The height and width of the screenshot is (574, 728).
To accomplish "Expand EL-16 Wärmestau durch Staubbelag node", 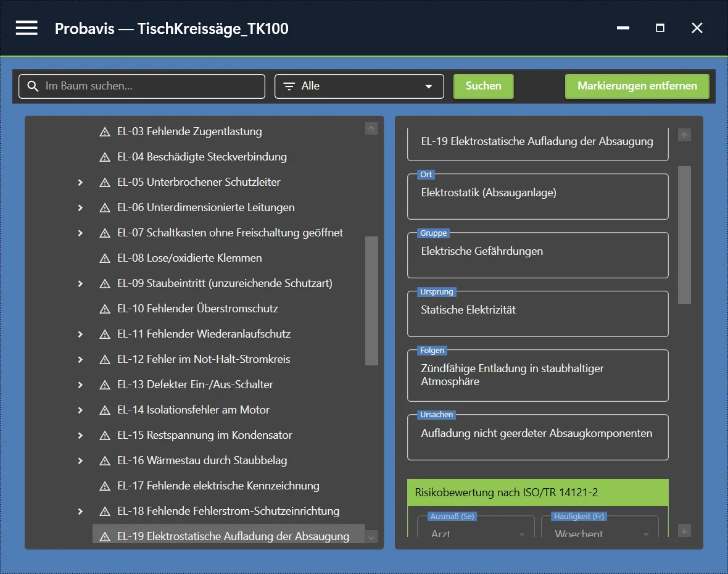I will point(80,460).
